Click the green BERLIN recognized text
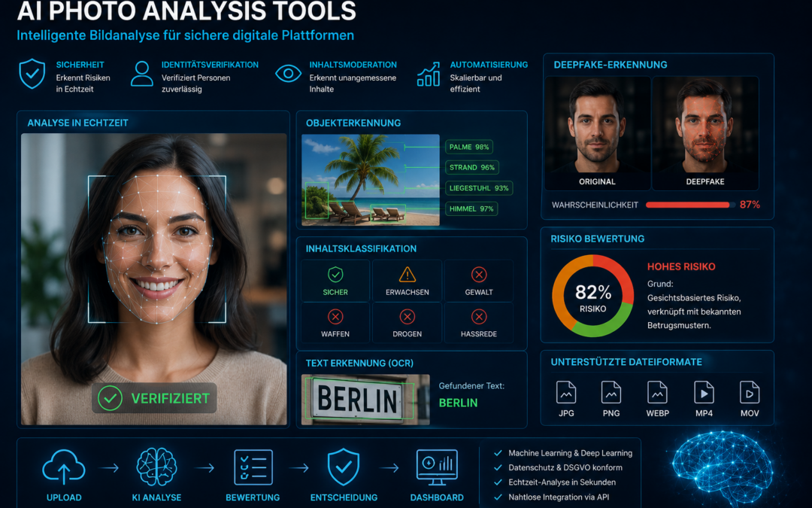 (x=458, y=403)
